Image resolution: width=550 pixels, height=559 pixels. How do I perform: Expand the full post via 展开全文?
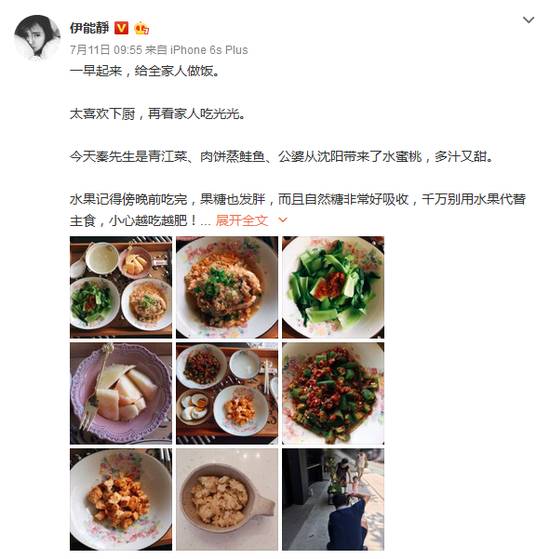pos(242,220)
